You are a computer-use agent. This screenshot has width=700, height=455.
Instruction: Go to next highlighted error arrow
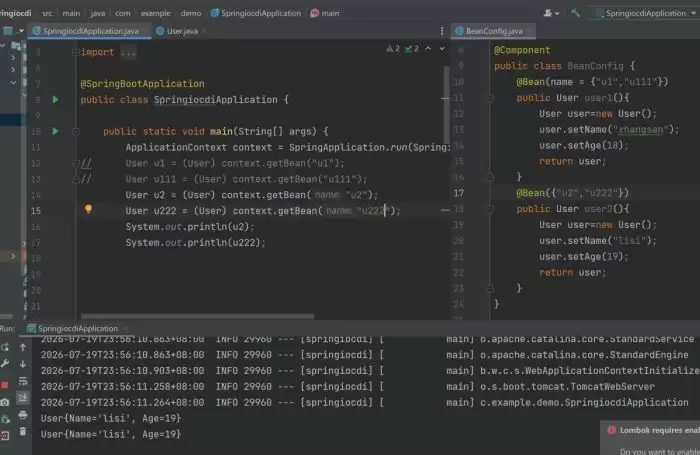tap(442, 48)
